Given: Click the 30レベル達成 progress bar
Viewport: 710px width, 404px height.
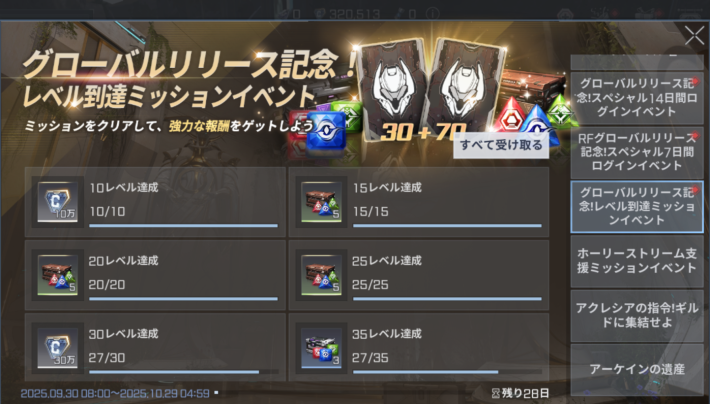Looking at the screenshot, I should click(183, 372).
